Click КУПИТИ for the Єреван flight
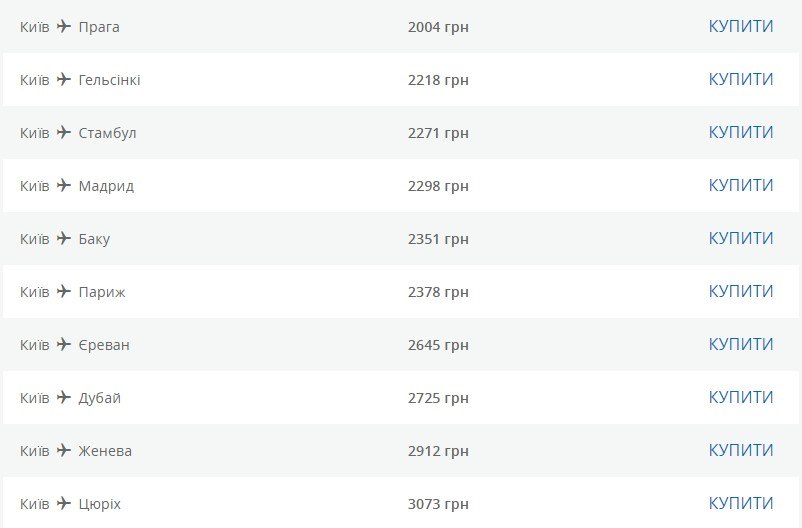This screenshot has width=802, height=528. pos(741,344)
